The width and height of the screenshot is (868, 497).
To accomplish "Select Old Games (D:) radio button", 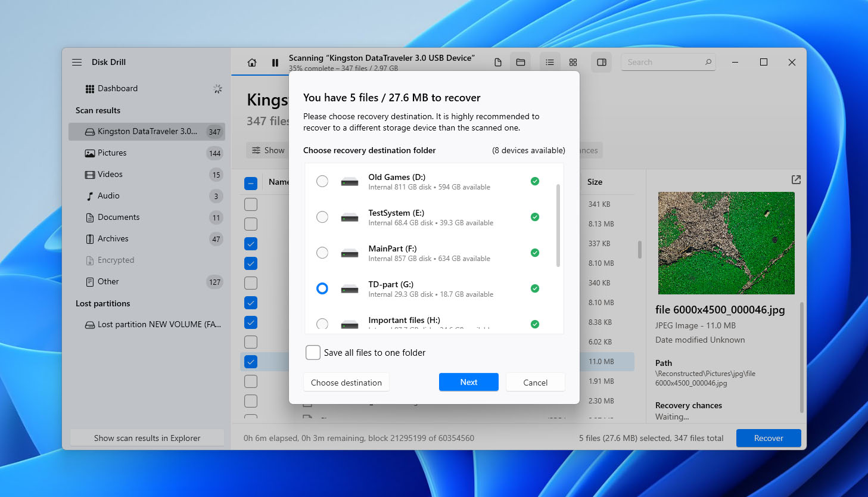I will coord(322,181).
